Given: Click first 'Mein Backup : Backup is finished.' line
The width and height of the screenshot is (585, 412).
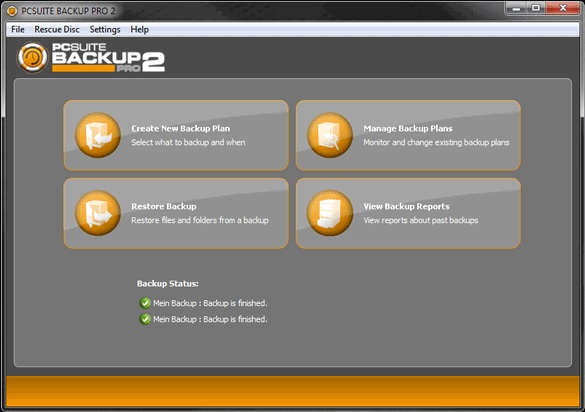Looking at the screenshot, I should click(210, 303).
